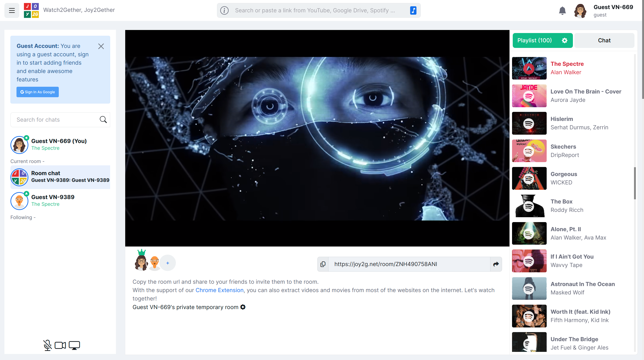
Task: Click Sign In As Google button
Action: click(37, 92)
